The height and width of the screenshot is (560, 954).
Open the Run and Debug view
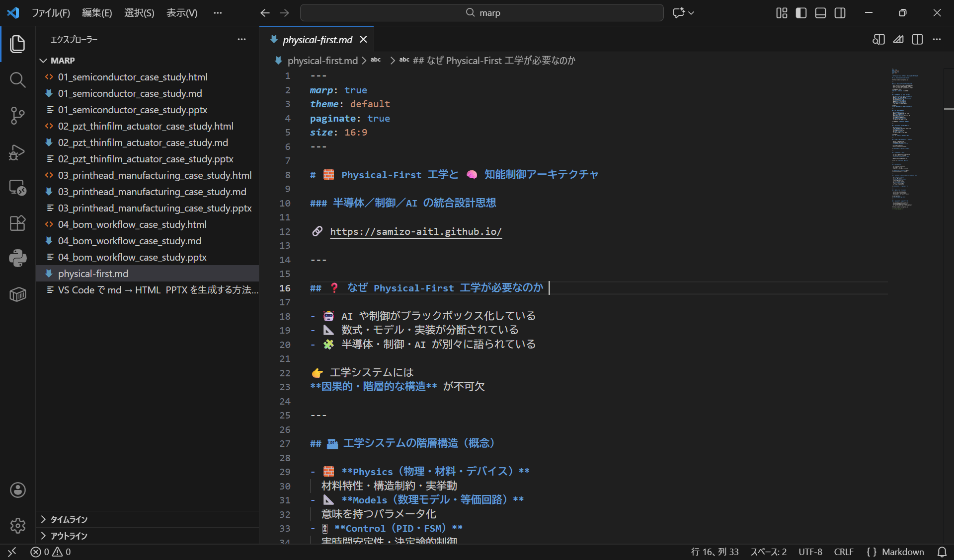pos(18,152)
